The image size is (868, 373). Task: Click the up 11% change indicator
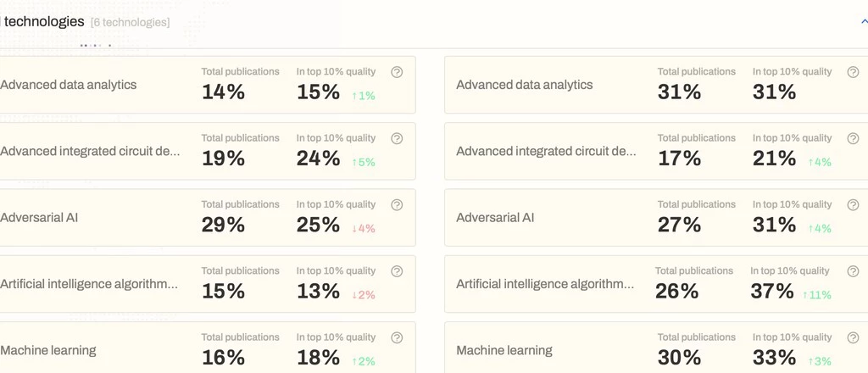tap(817, 295)
